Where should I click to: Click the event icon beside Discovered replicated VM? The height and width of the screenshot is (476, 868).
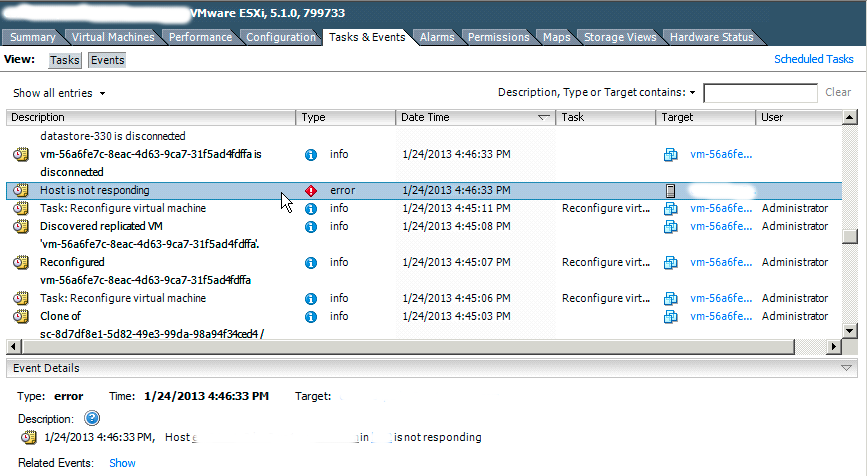pyautogui.click(x=20, y=227)
